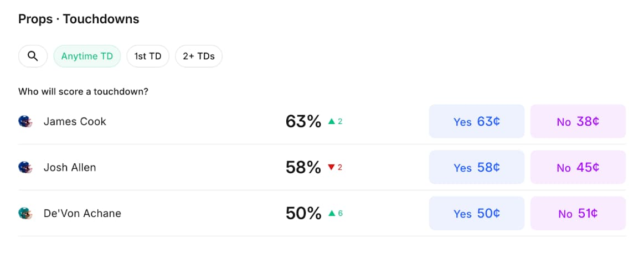Image resolution: width=644 pixels, height=253 pixels.
Task: Buy No 38¢ for James Cook
Action: point(578,121)
